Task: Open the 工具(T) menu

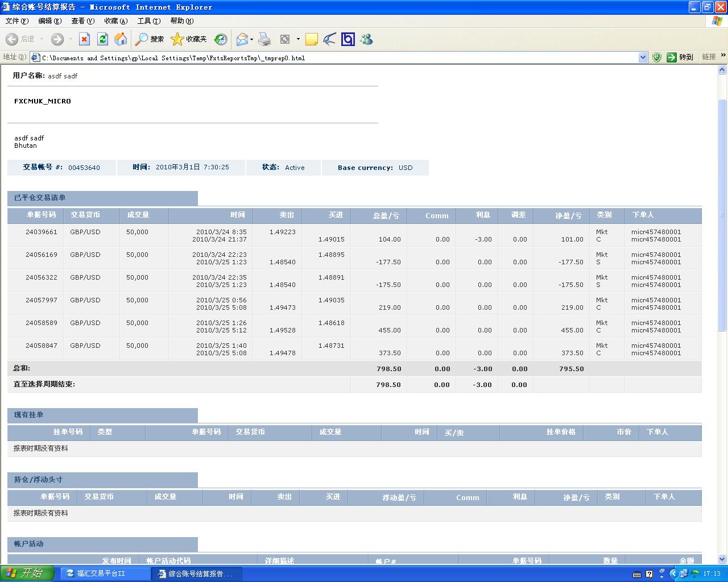Action: pyautogui.click(x=148, y=21)
